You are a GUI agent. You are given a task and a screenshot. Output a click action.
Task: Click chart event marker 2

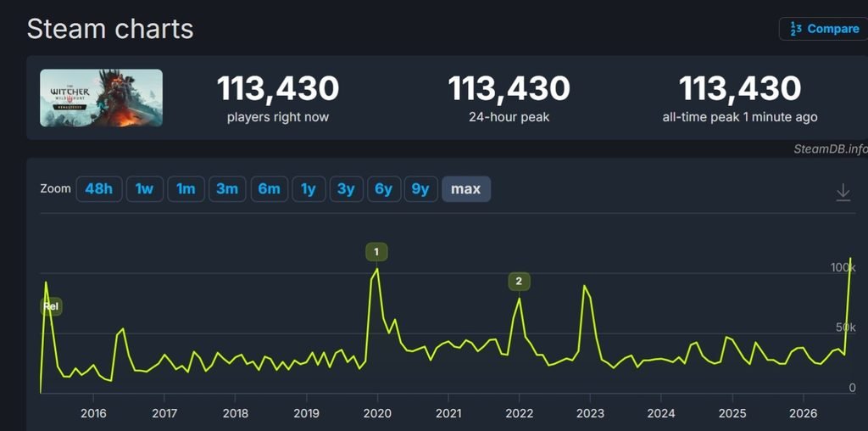pyautogui.click(x=519, y=282)
